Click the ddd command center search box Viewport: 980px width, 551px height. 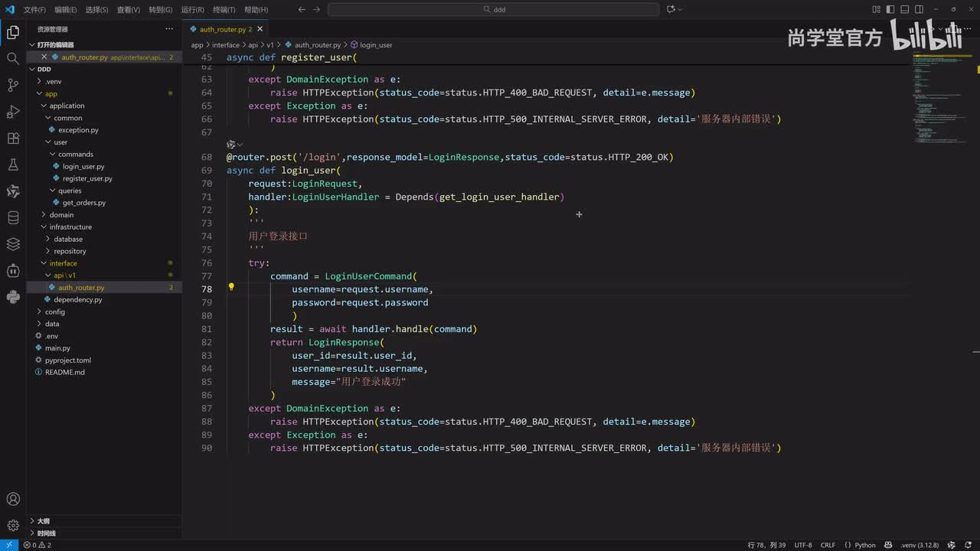[493, 9]
